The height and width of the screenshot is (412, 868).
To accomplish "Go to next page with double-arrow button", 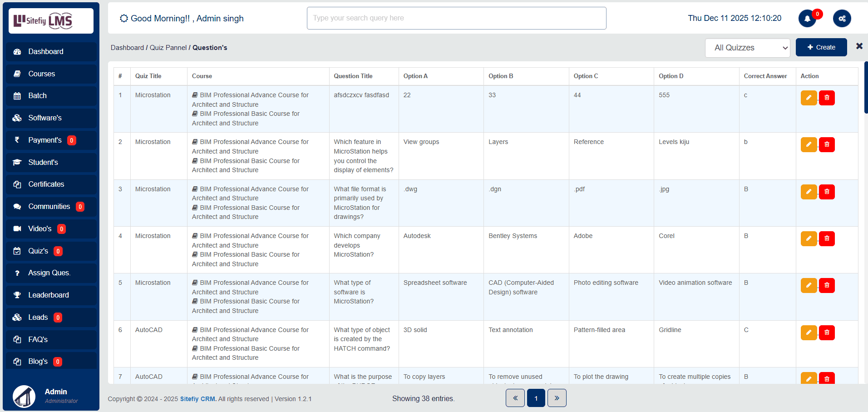I will [557, 398].
